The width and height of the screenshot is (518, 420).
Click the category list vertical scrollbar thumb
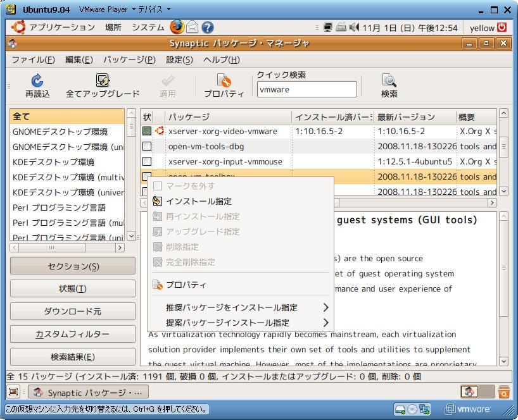click(x=131, y=127)
